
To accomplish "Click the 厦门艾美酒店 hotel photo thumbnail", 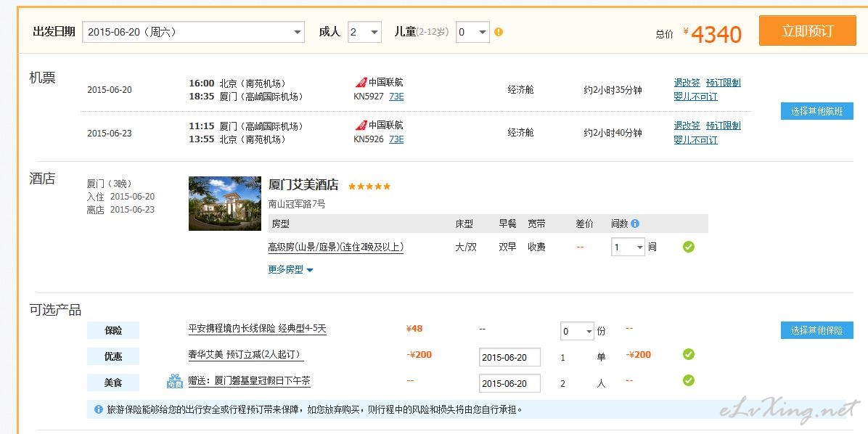I will [x=225, y=203].
